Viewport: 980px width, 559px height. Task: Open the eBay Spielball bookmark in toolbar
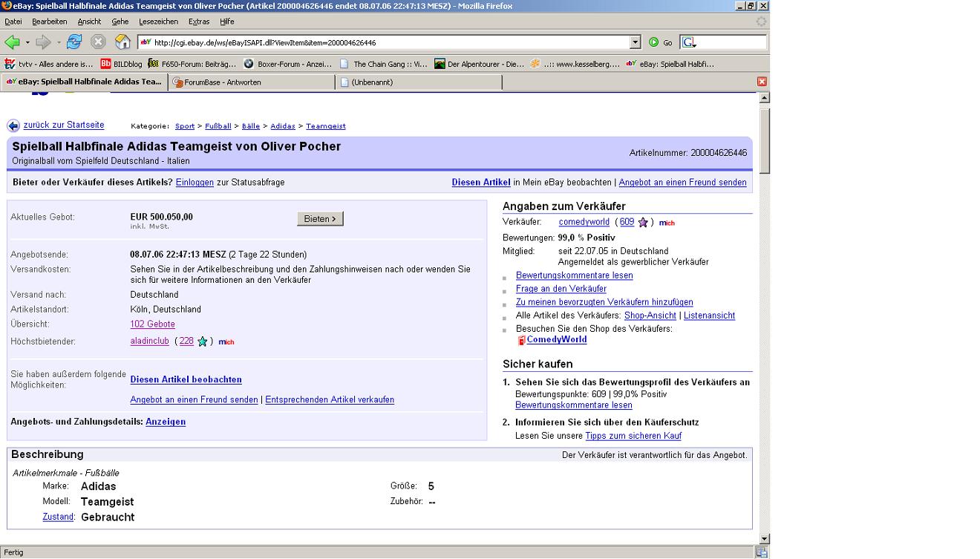coord(670,64)
